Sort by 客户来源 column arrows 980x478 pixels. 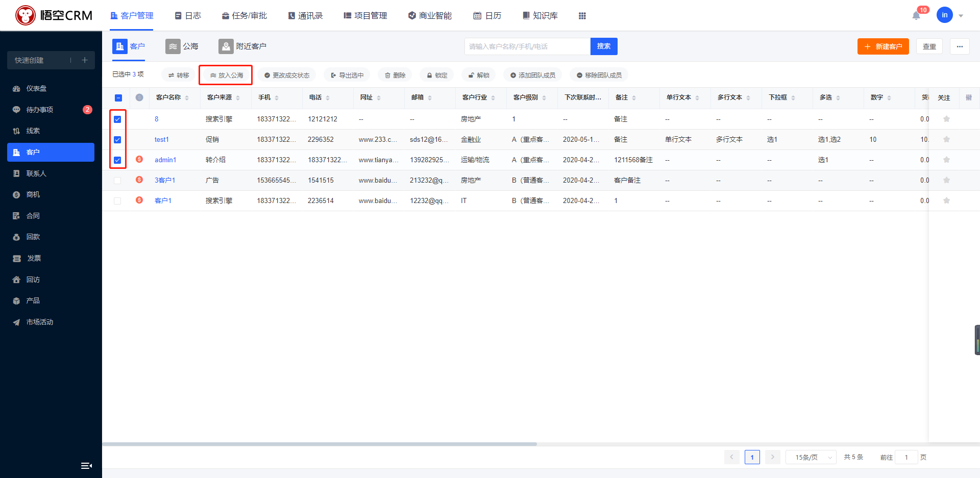238,97
